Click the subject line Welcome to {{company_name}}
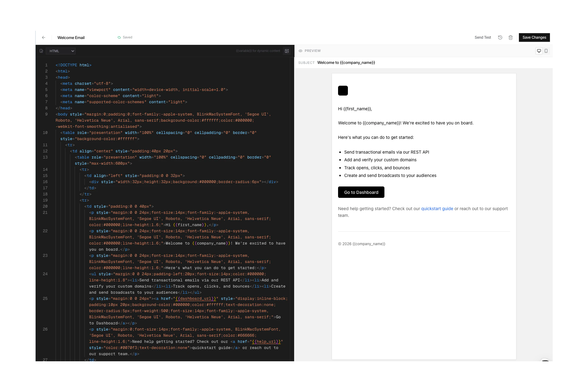The height and width of the screenshot is (392, 588). 346,63
